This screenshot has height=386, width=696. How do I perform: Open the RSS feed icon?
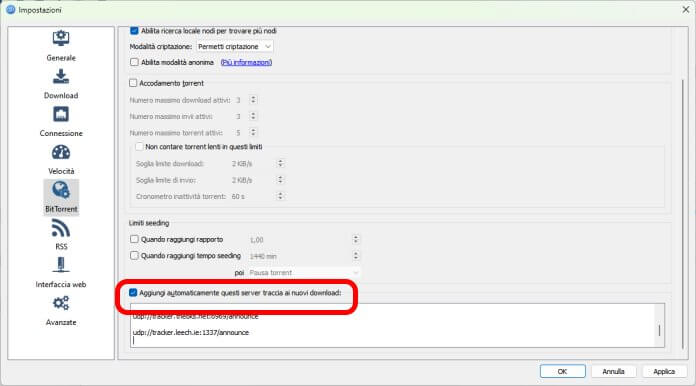coord(61,228)
